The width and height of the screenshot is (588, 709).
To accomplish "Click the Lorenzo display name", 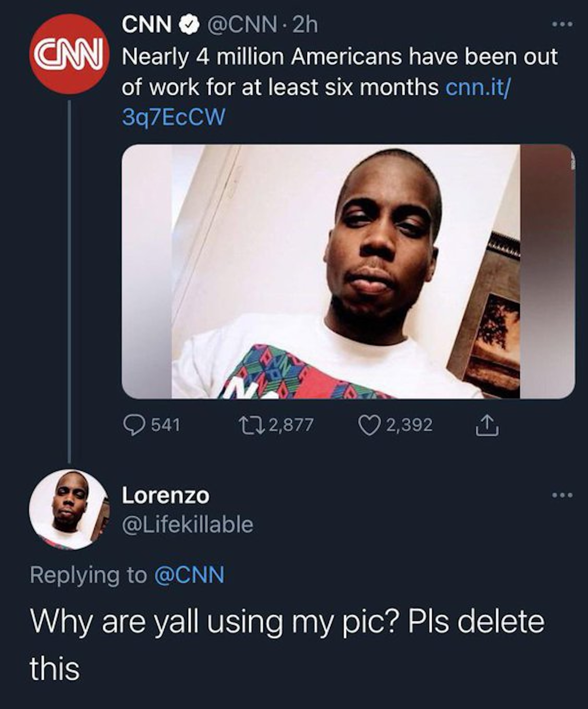I will coord(165,496).
